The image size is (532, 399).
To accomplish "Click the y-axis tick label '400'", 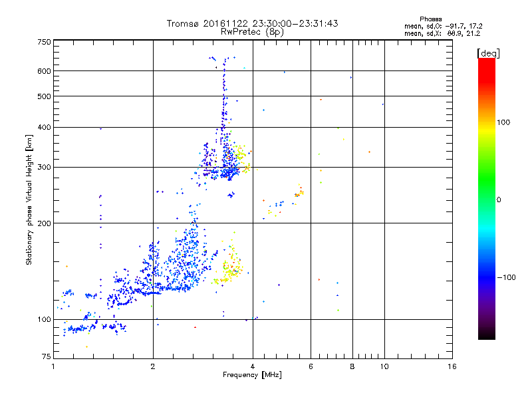I will [44, 127].
